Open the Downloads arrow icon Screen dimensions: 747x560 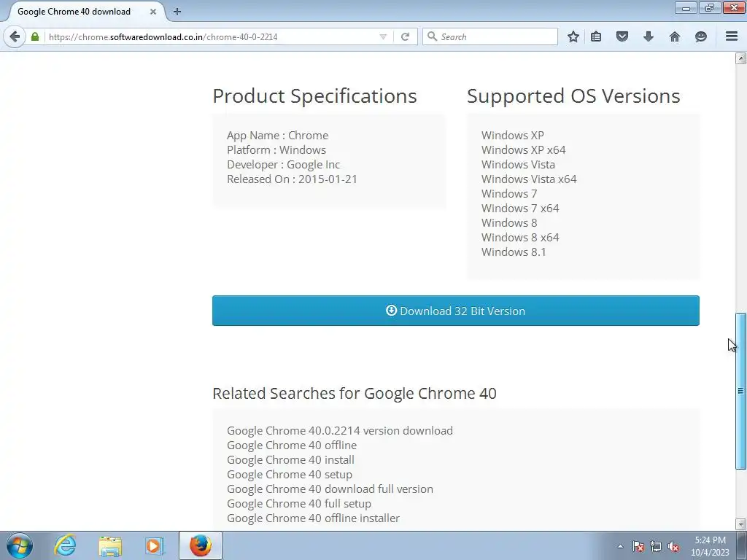pos(649,36)
